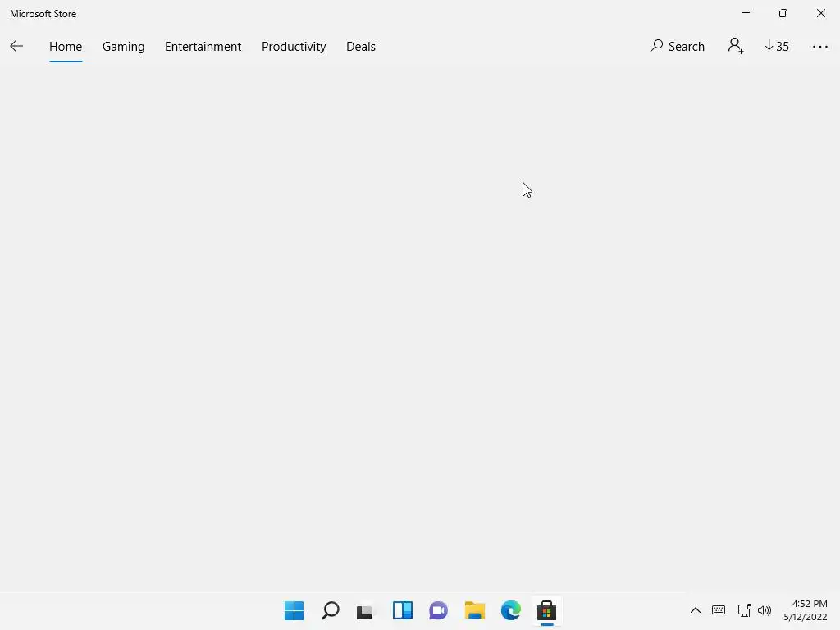Restore down the Microsoft Store window
This screenshot has width=840, height=630.
[783, 13]
